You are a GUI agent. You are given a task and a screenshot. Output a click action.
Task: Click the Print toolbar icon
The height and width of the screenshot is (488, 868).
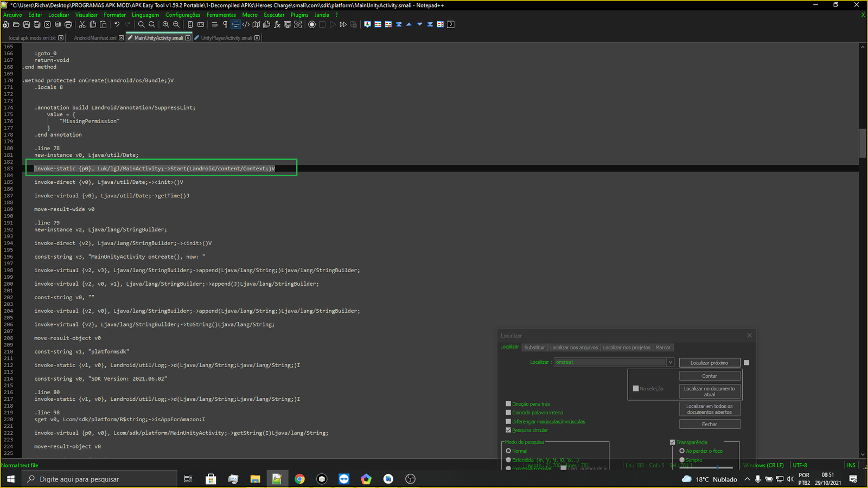coord(68,24)
